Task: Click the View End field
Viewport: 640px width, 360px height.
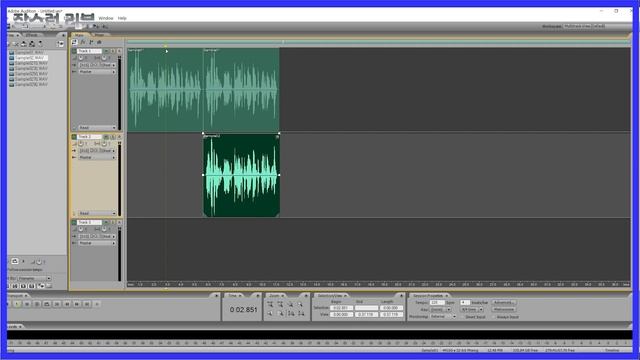Action: pos(367,314)
